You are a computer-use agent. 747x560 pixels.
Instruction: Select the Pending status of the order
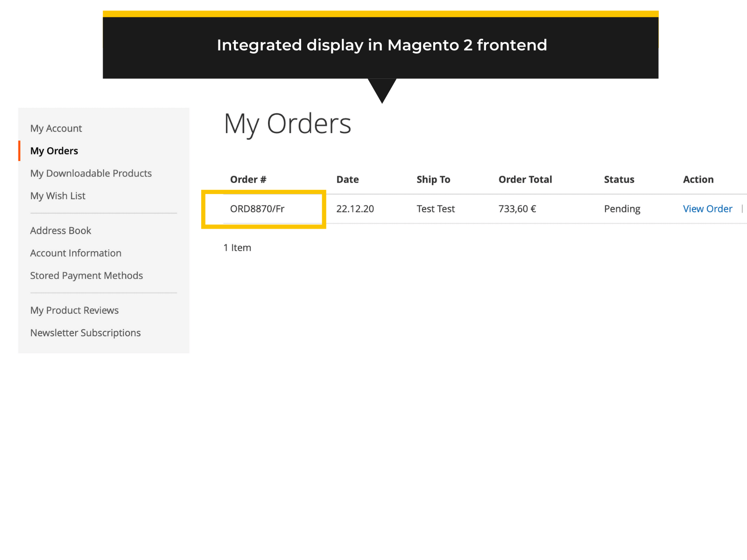coord(622,209)
